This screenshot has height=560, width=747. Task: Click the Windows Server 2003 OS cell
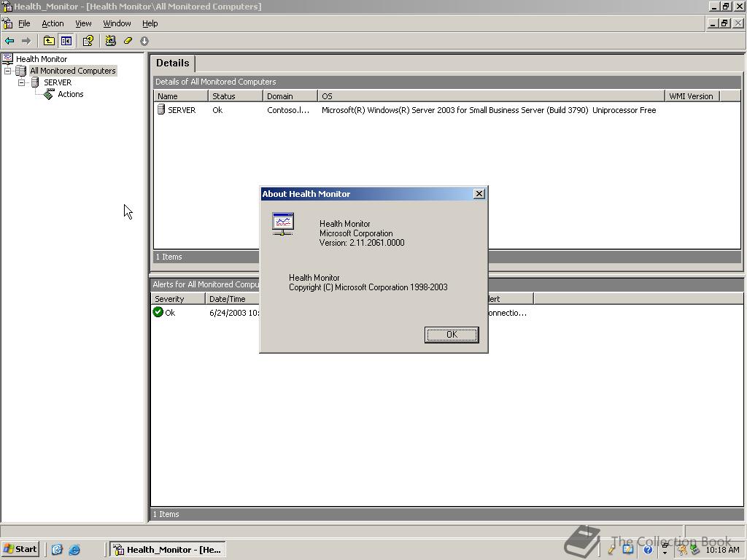point(489,110)
